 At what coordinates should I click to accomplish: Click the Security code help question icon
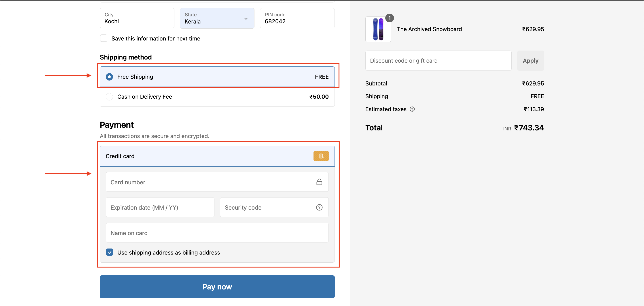(x=319, y=207)
